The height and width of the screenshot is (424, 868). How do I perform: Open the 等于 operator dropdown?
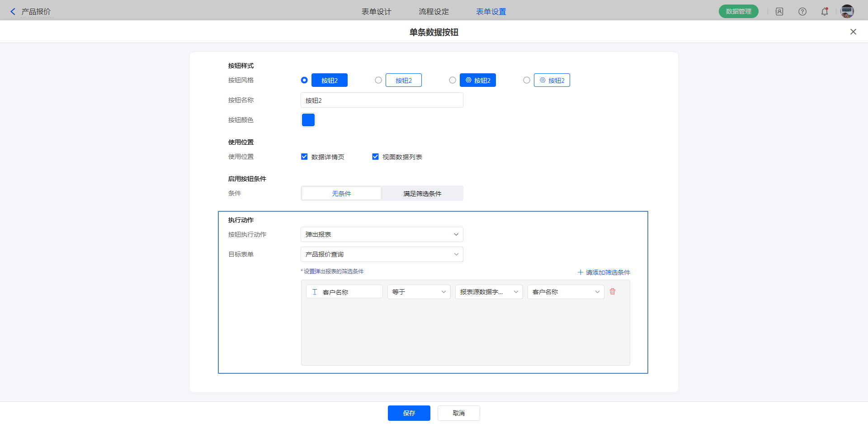[419, 292]
